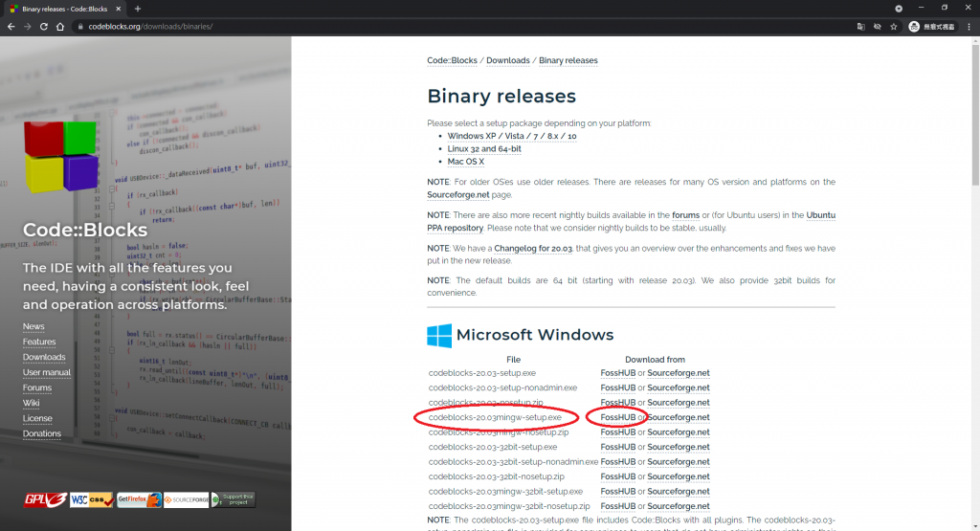
Task: Open the Ubuntu PPA repository link
Action: pos(455,228)
